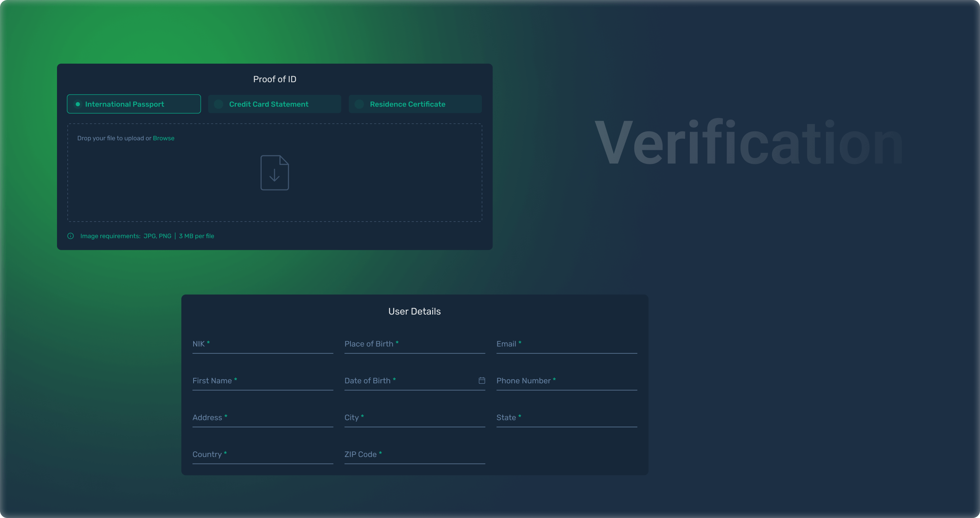
Task: Open the Browse file link
Action: pos(164,138)
